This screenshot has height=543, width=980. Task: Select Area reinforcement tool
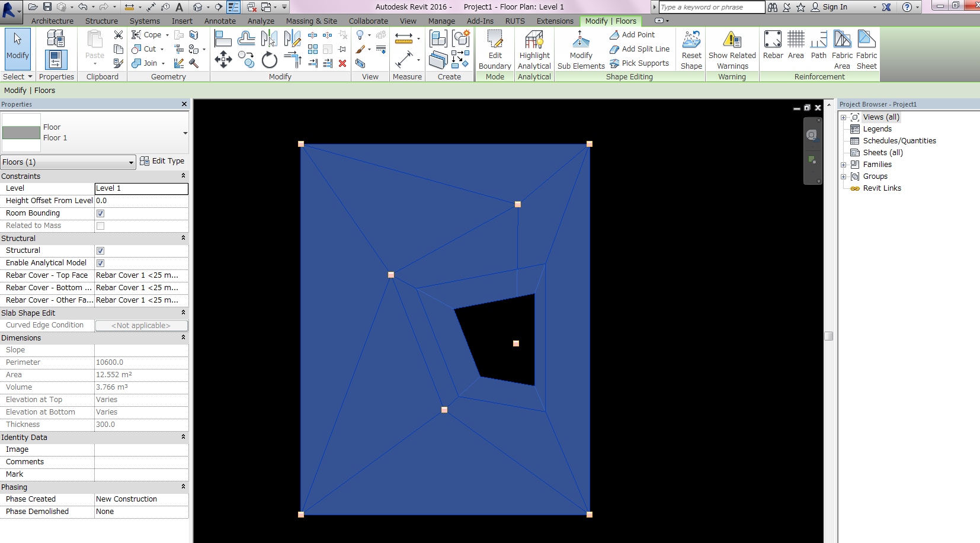pos(796,45)
